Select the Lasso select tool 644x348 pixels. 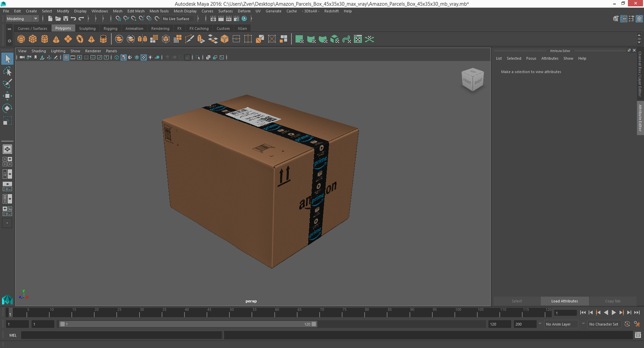click(7, 71)
